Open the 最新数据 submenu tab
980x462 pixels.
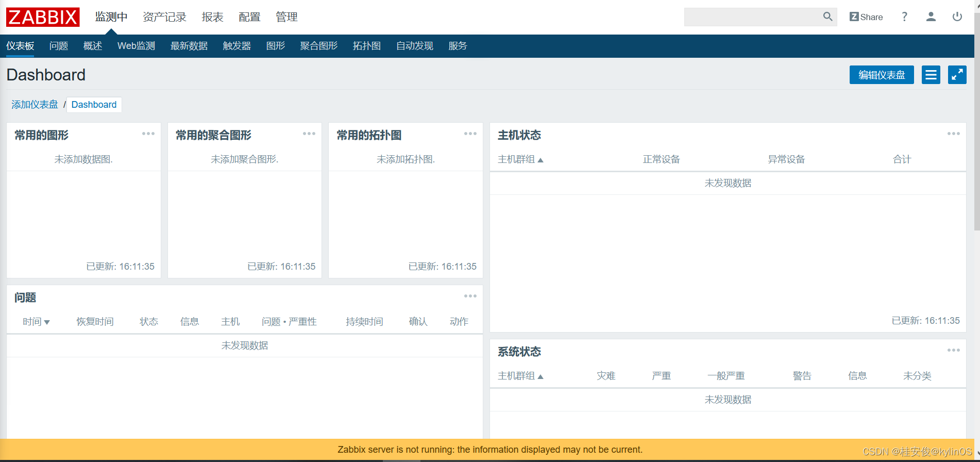pyautogui.click(x=189, y=46)
